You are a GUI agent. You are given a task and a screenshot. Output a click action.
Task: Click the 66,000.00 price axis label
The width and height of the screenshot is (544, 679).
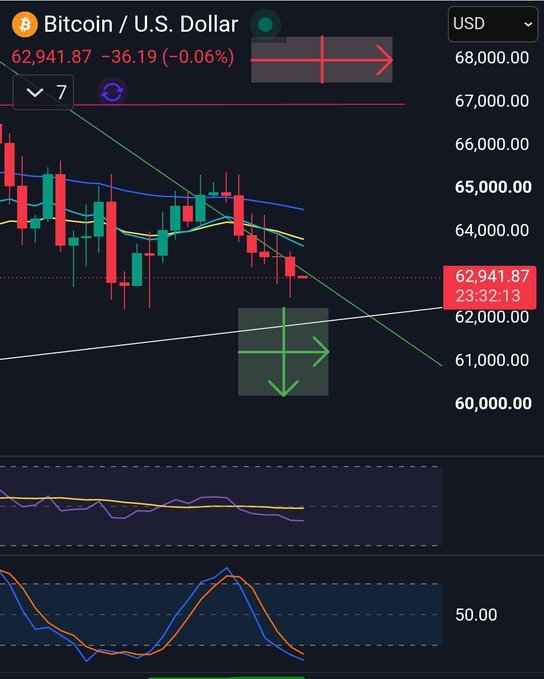click(x=492, y=144)
